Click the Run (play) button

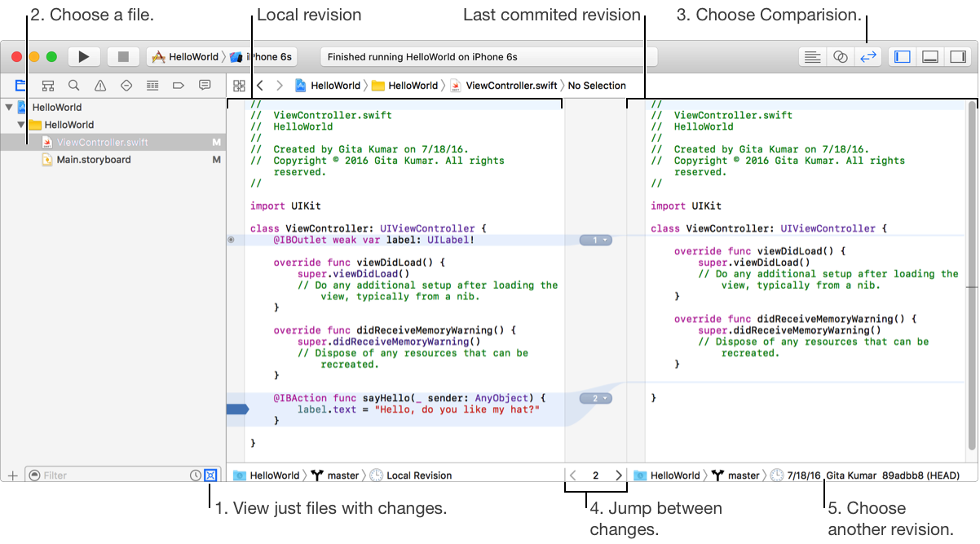click(x=83, y=57)
